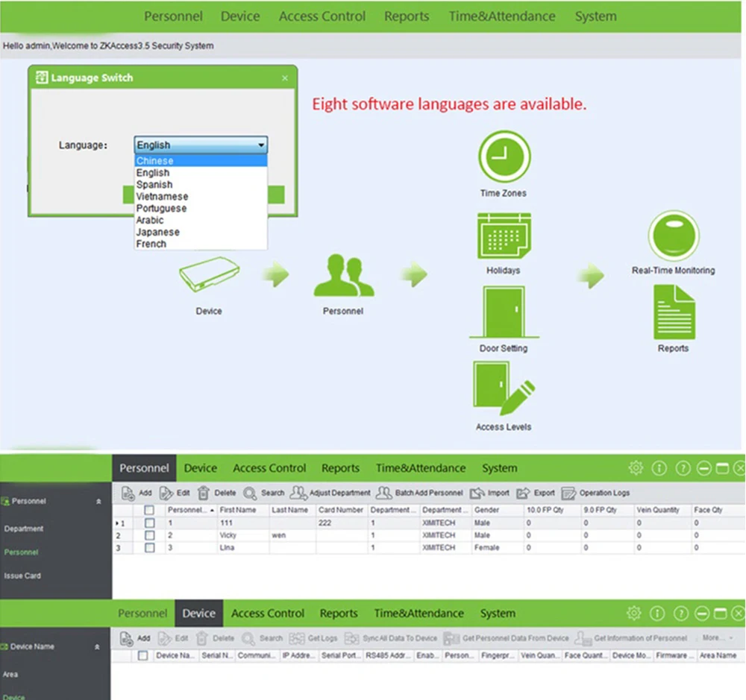Select Vietnamese in the language list
The height and width of the screenshot is (700, 746).
pos(201,196)
